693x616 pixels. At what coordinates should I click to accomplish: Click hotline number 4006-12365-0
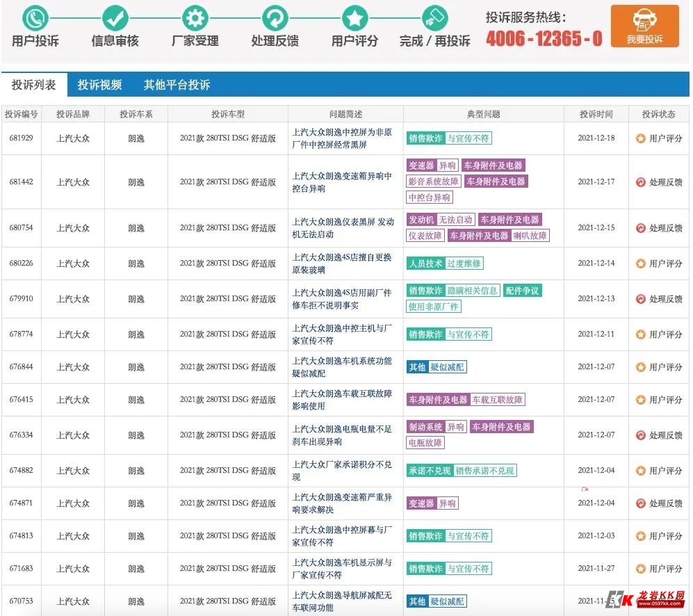(544, 38)
